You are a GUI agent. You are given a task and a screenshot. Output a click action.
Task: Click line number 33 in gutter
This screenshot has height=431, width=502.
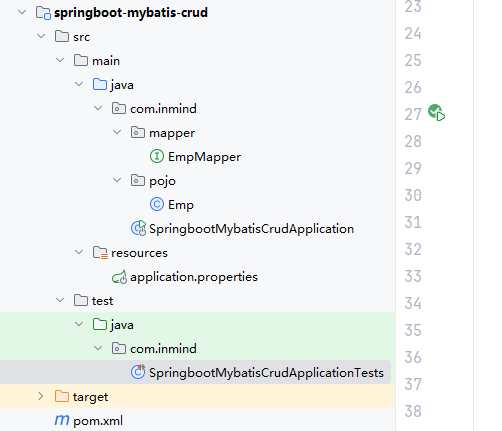(x=413, y=276)
